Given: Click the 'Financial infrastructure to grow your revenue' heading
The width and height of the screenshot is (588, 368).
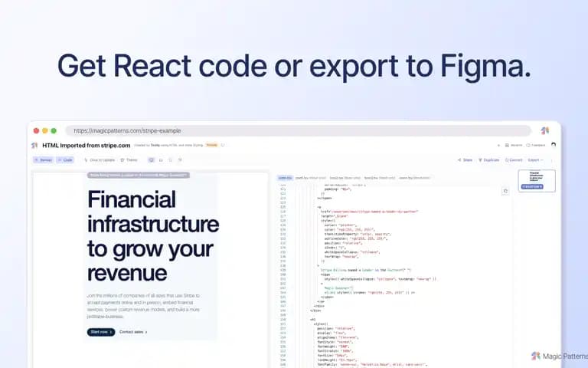Looking at the screenshot, I should click(153, 236).
